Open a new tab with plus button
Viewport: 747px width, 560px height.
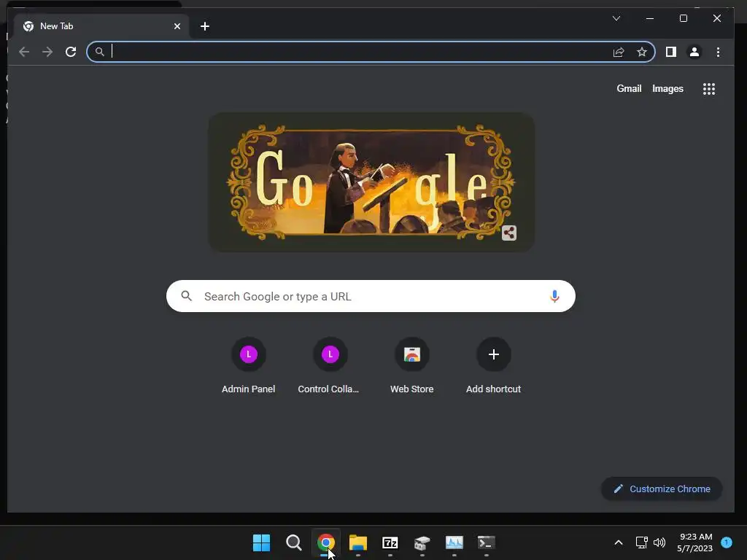tap(205, 26)
